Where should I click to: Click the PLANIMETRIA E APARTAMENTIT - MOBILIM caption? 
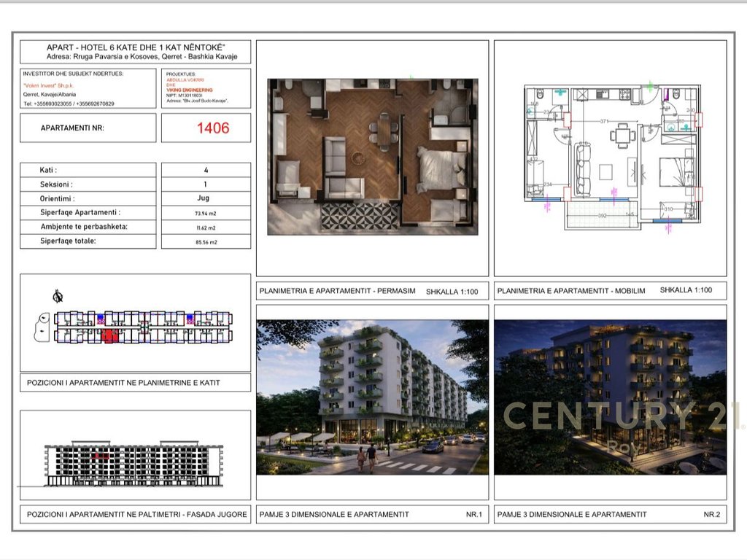point(571,290)
